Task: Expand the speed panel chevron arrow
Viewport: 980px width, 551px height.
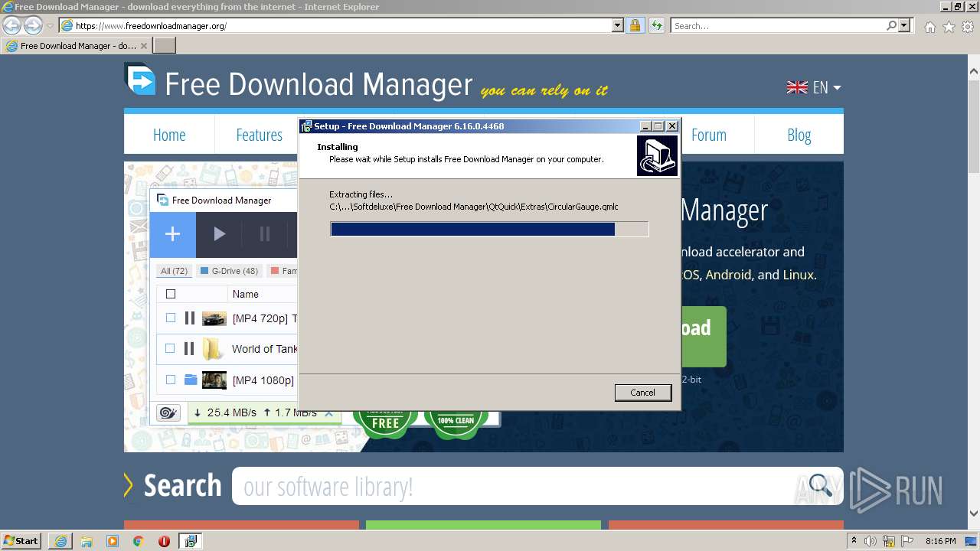Action: [x=328, y=412]
